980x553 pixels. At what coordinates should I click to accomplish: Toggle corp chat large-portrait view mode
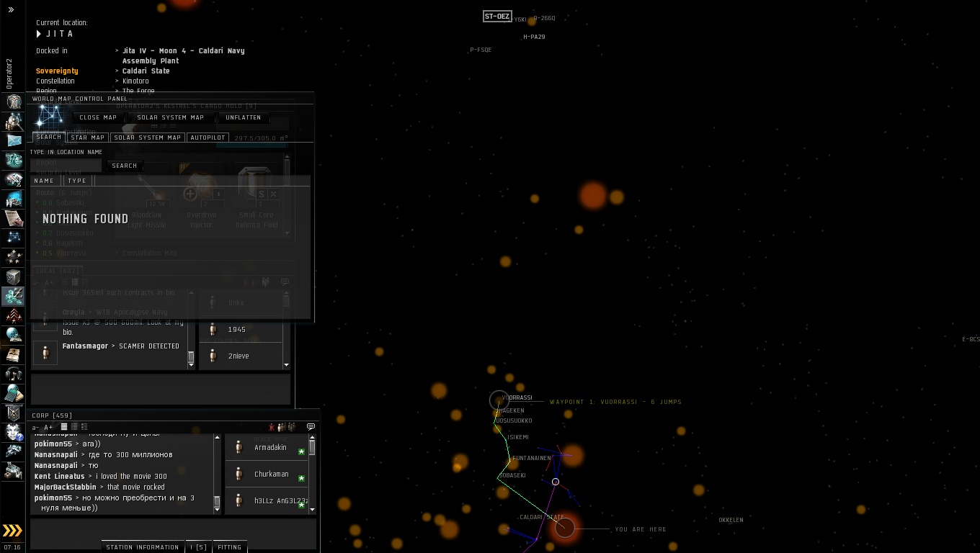pos(84,427)
